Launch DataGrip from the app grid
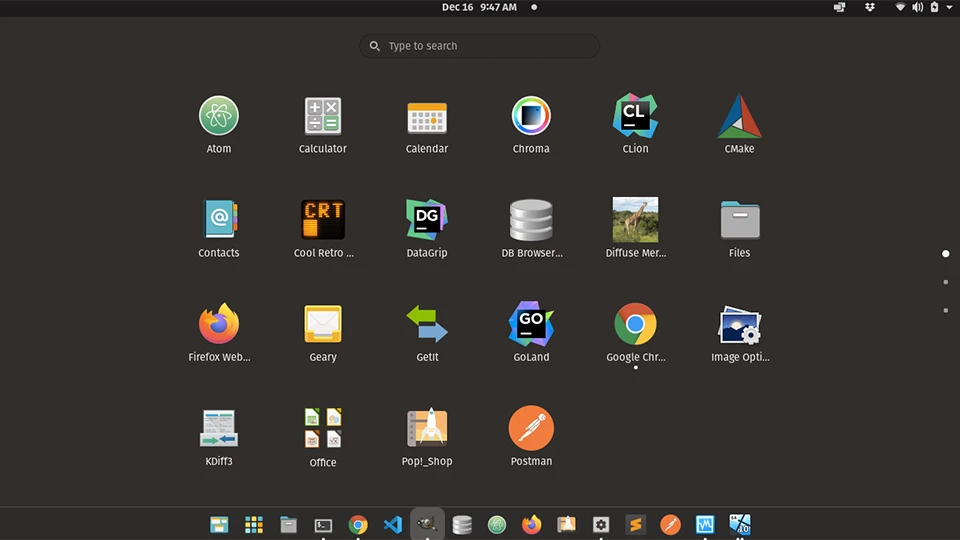 [427, 221]
